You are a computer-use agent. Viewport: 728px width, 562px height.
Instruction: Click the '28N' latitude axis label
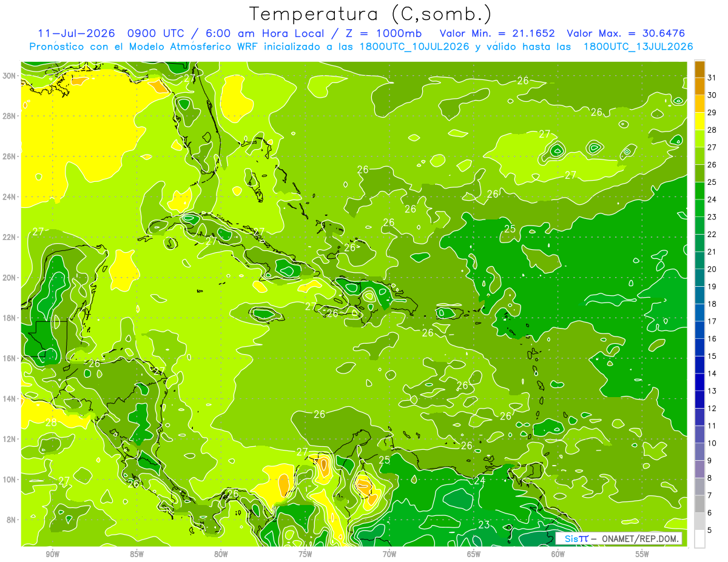(10, 116)
